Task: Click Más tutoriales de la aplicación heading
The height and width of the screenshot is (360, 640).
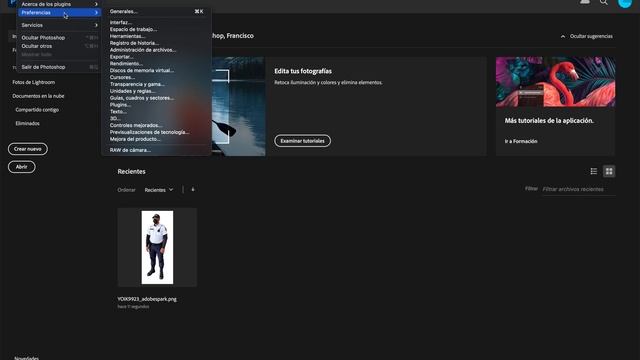Action: click(x=549, y=121)
